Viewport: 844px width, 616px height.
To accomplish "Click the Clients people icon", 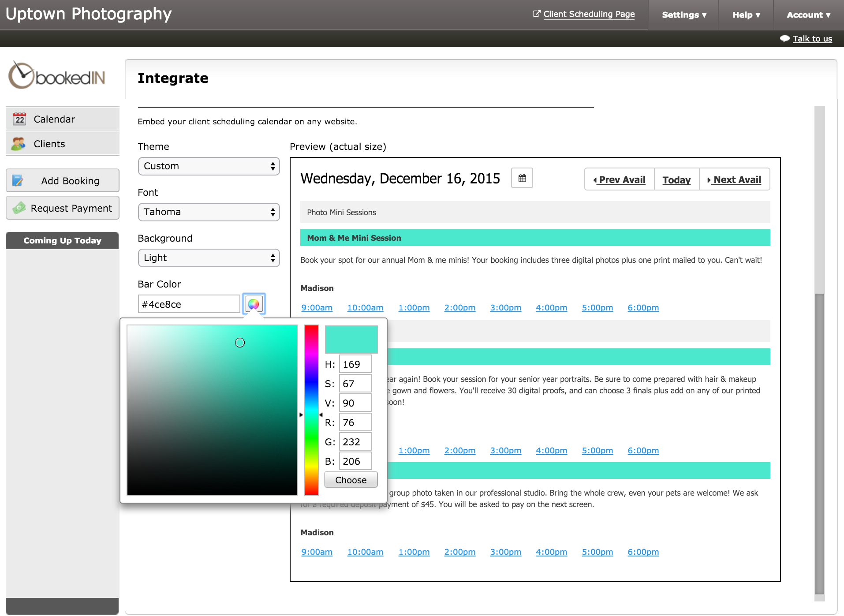I will [x=19, y=144].
